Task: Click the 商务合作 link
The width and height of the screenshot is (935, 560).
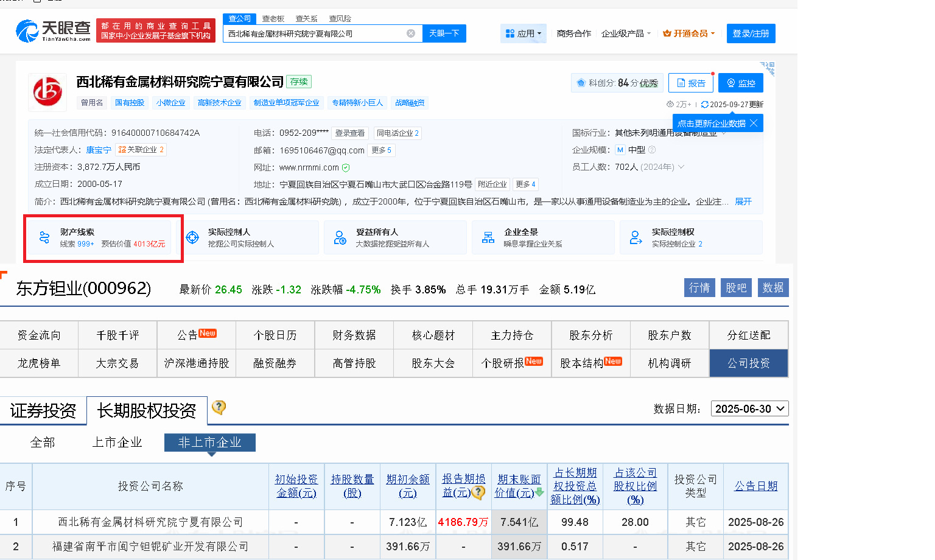Action: [574, 33]
